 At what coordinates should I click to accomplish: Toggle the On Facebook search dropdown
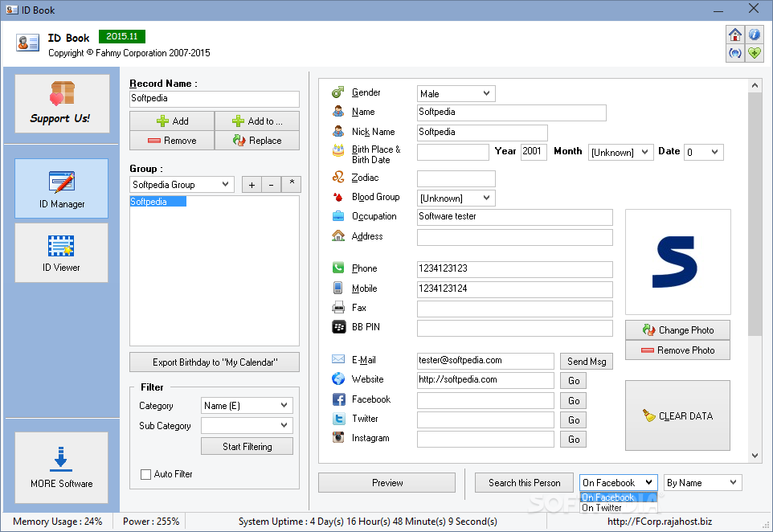click(x=619, y=483)
